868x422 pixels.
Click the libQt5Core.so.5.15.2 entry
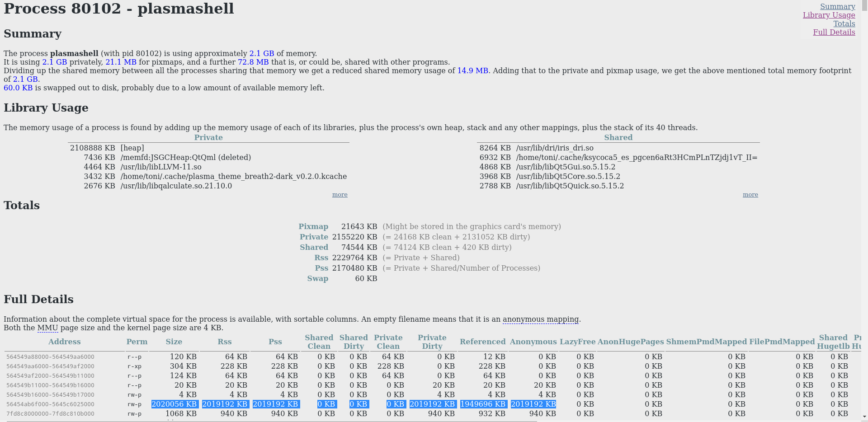point(568,176)
